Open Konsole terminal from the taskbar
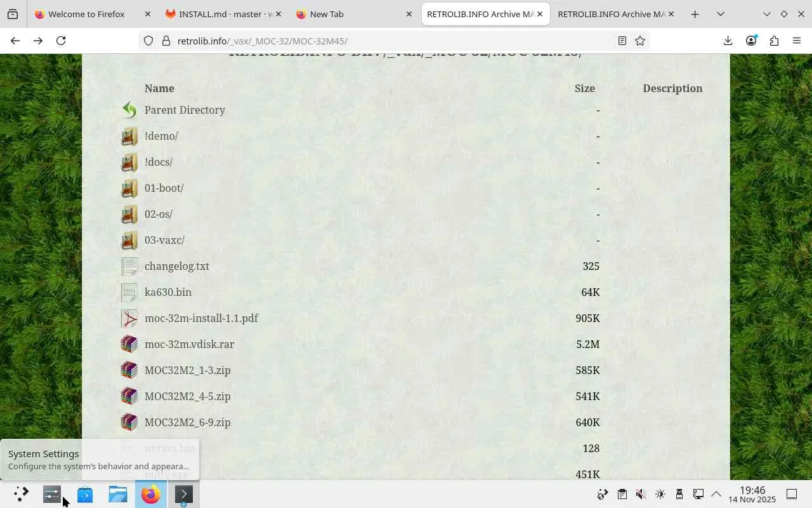Image resolution: width=812 pixels, height=508 pixels. (x=184, y=494)
